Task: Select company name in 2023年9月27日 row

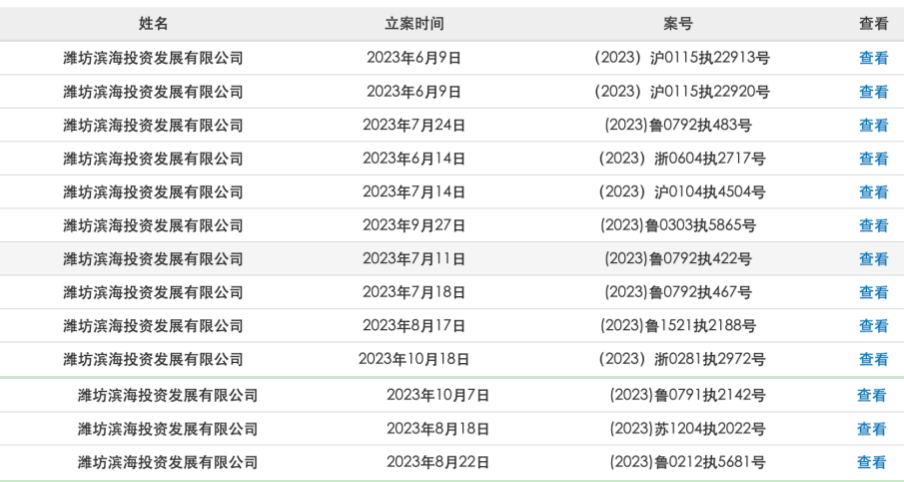Action: coord(153,225)
